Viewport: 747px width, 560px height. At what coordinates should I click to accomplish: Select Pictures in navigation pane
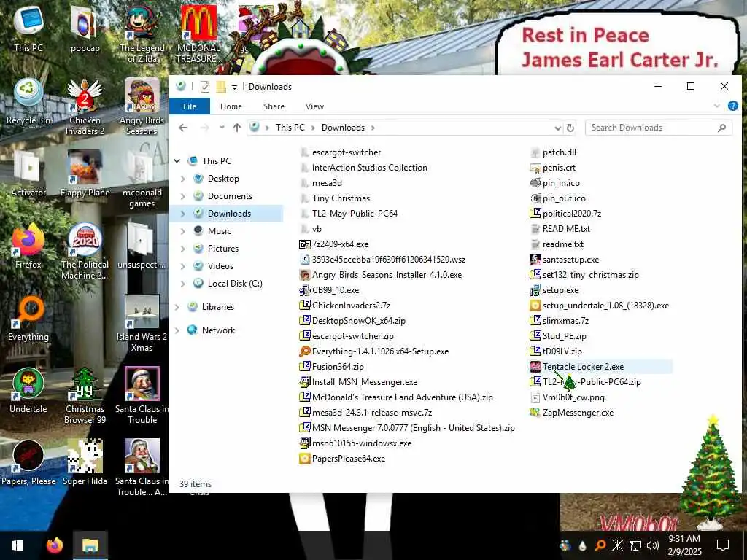pos(223,249)
